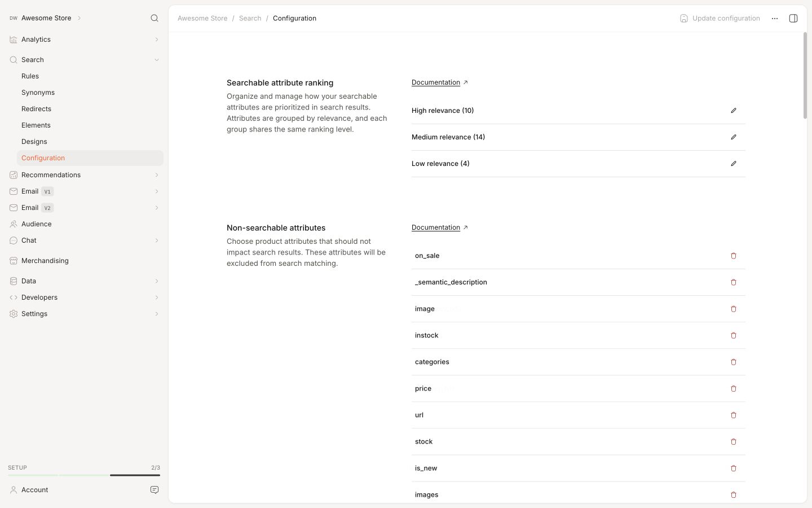This screenshot has width=812, height=508.
Task: Open Documentation link for non-searchable attributes
Action: point(440,227)
